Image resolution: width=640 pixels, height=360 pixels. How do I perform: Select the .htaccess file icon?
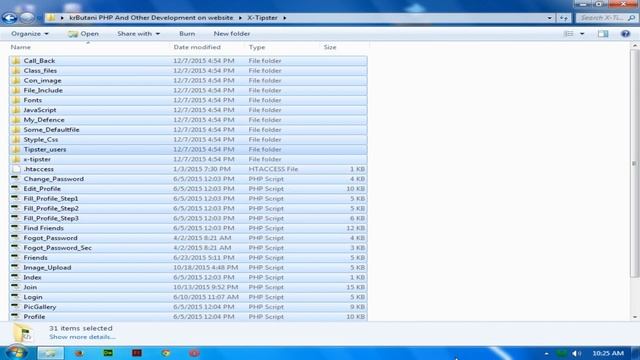(16, 169)
